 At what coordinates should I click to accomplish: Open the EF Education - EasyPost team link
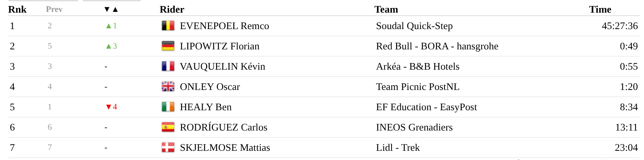pyautogui.click(x=426, y=107)
